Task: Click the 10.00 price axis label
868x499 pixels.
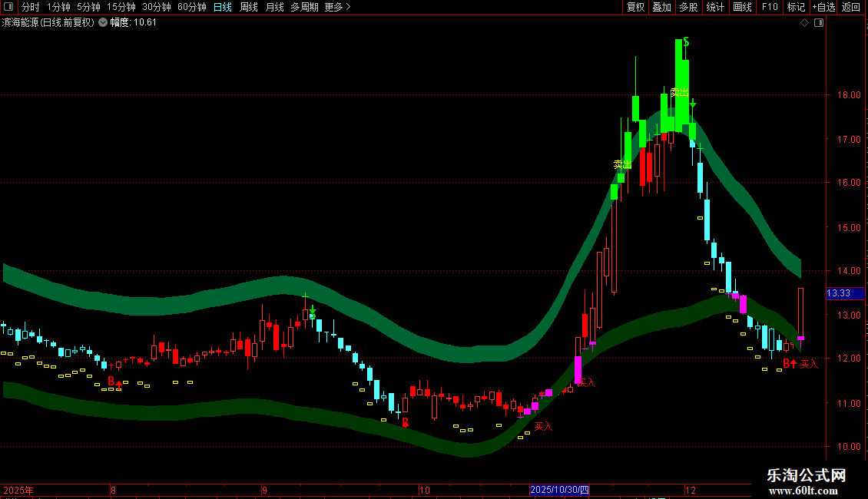Action: pos(849,447)
